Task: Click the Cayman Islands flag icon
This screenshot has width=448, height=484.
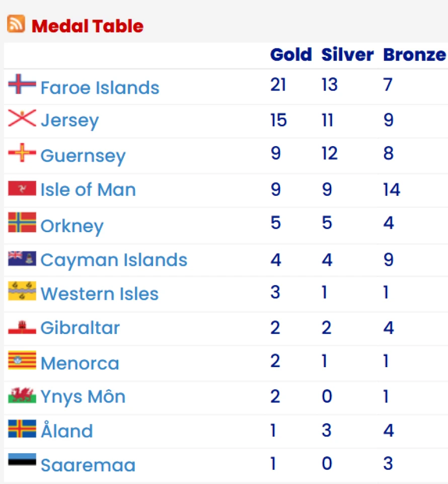Action: pyautogui.click(x=22, y=258)
